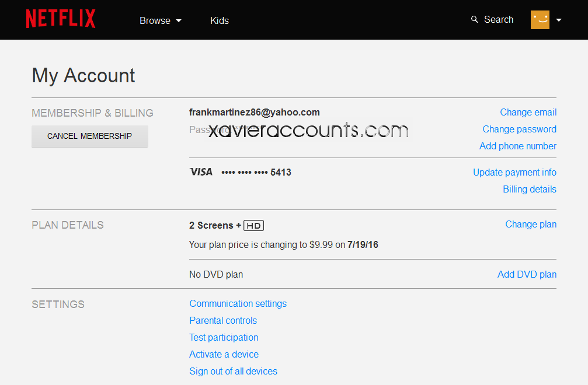Screen dimensions: 588x385
Task: Open Test participation link
Action: click(x=224, y=337)
